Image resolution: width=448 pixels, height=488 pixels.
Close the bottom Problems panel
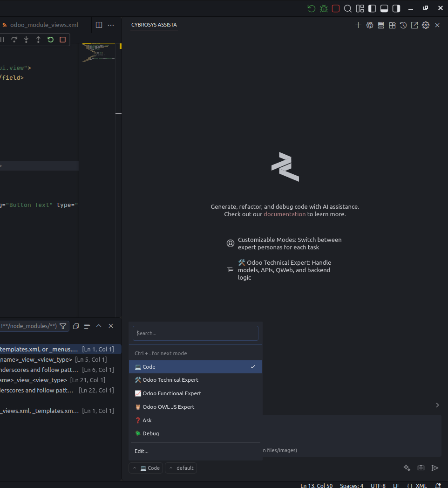point(111,326)
